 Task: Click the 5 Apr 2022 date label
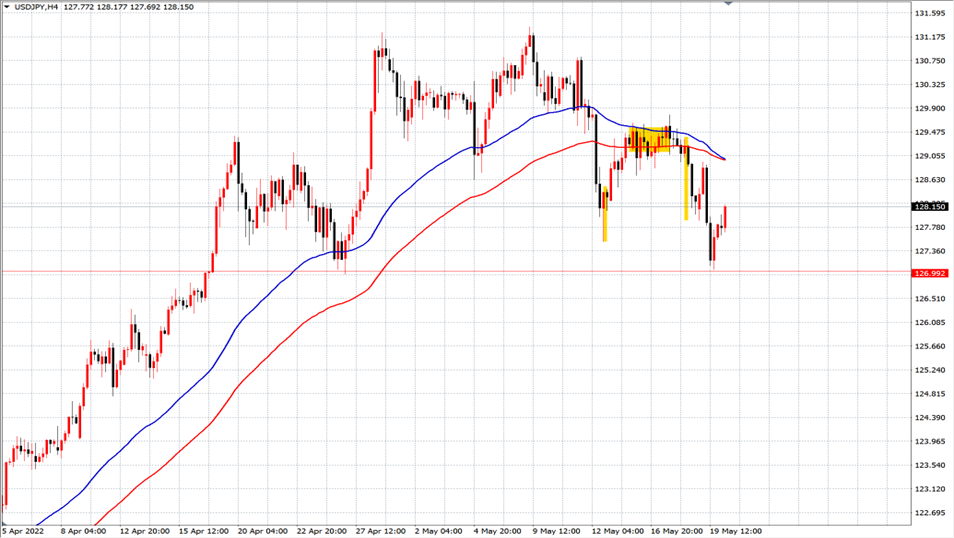(25, 530)
